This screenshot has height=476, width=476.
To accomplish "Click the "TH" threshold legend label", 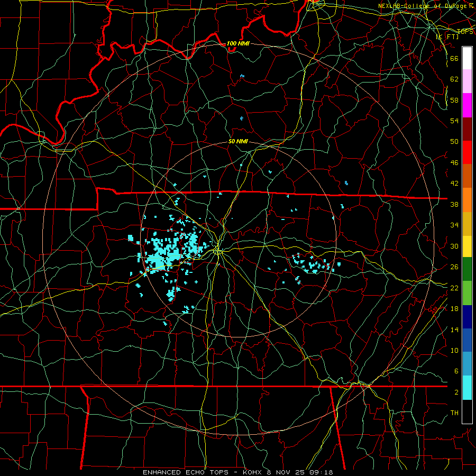I will click(454, 413).
